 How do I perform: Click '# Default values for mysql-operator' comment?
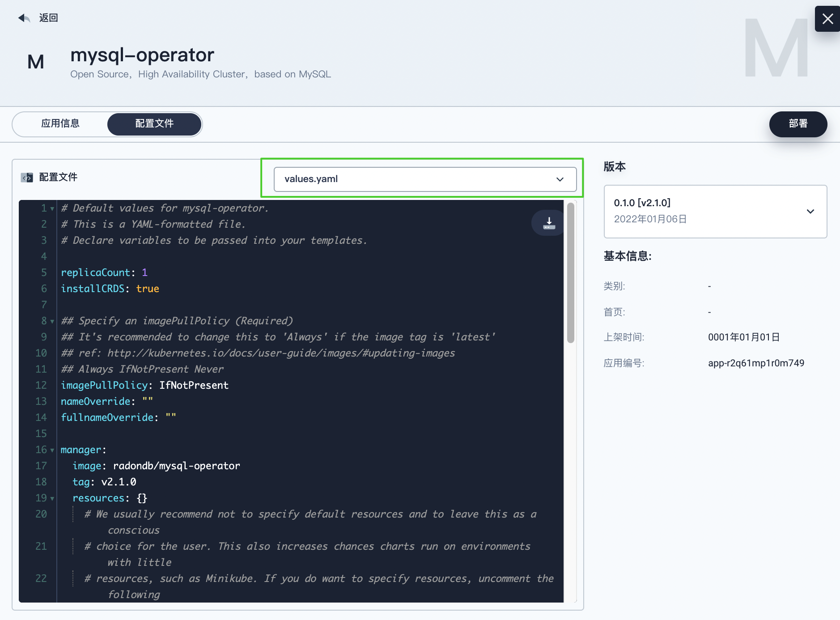point(165,208)
